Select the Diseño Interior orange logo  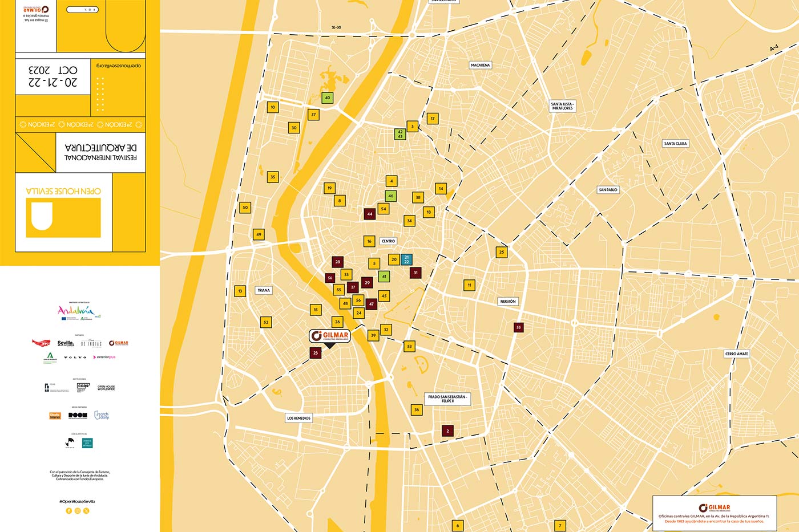pos(55,416)
